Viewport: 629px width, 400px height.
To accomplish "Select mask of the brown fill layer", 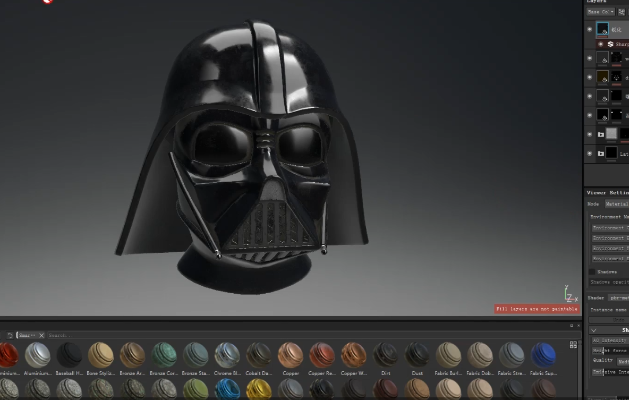I will coord(617,76).
